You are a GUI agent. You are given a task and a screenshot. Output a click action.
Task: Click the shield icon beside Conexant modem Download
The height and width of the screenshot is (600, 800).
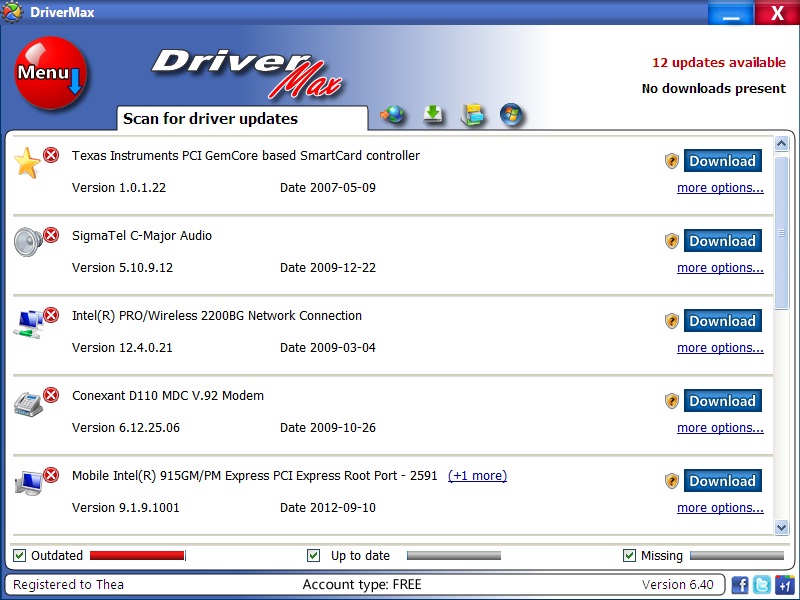click(672, 401)
